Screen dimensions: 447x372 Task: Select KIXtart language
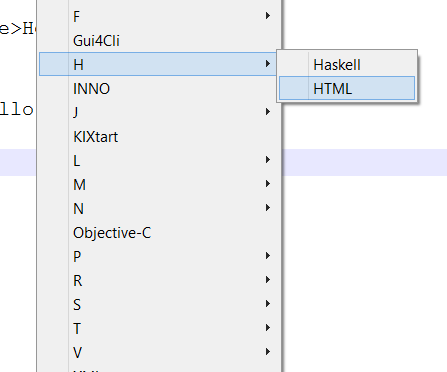click(x=159, y=136)
